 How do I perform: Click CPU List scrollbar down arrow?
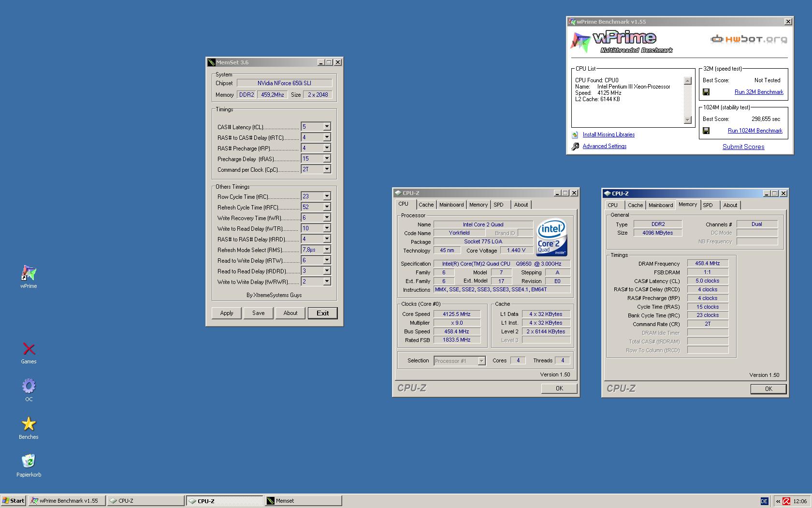(688, 120)
